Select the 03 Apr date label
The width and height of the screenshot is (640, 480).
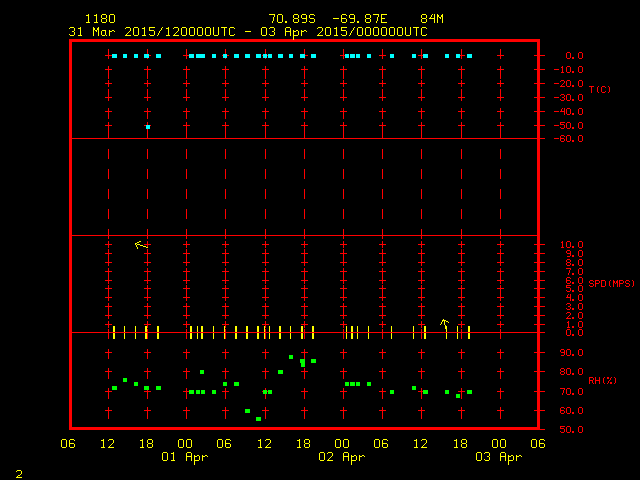coord(498,457)
